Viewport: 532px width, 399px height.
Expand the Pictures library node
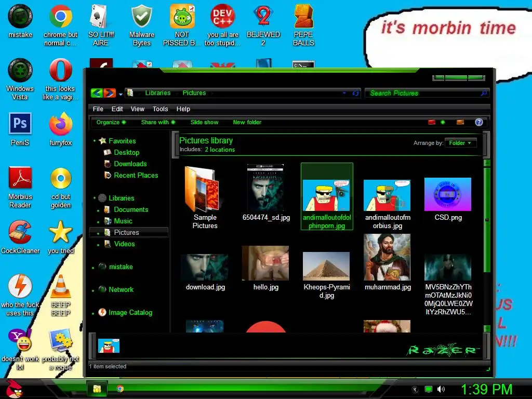pos(98,233)
